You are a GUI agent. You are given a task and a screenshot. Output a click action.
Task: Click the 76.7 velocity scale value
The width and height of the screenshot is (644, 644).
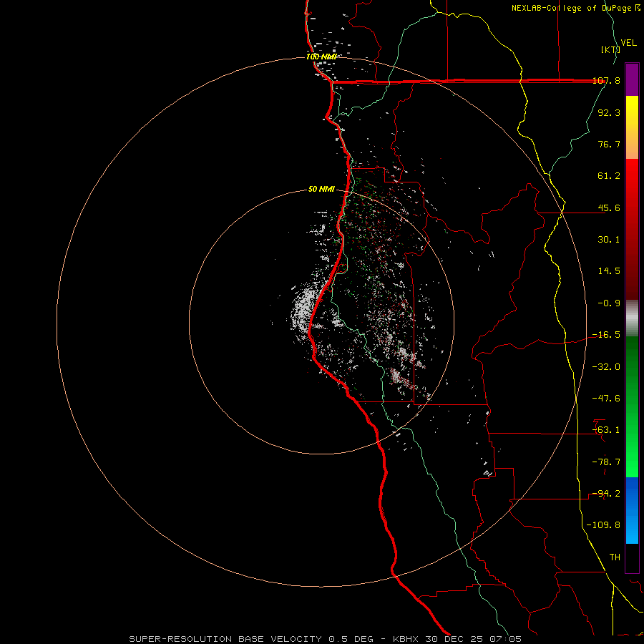(609, 144)
